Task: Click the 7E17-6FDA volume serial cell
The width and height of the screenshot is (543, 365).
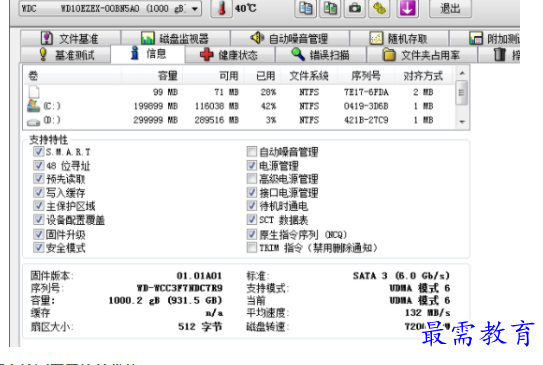Action: point(366,92)
